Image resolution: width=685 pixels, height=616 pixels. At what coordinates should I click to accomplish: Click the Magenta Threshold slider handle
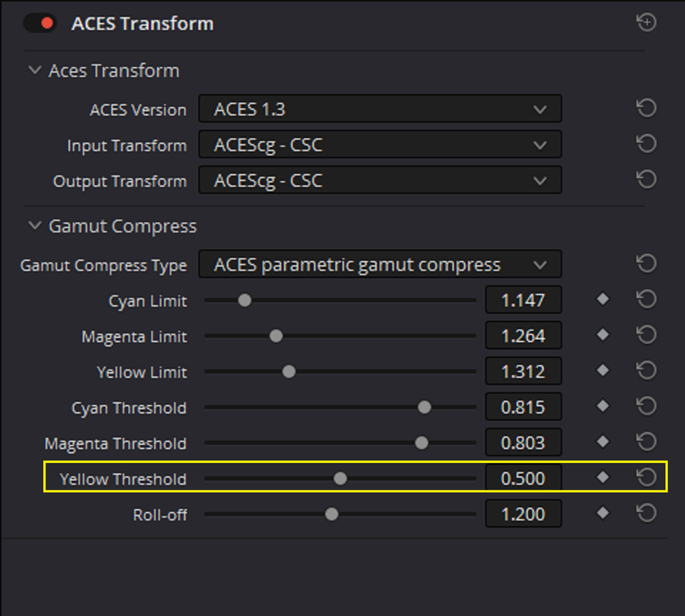click(x=421, y=443)
